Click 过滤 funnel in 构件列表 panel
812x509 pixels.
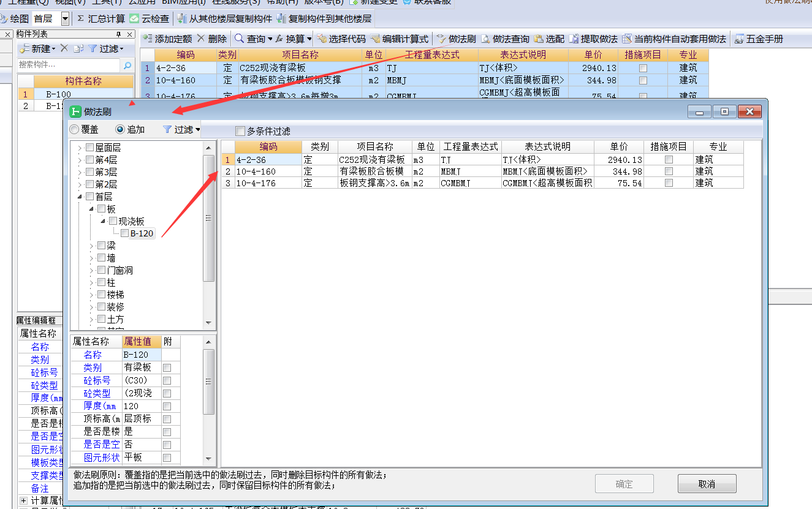coord(106,48)
